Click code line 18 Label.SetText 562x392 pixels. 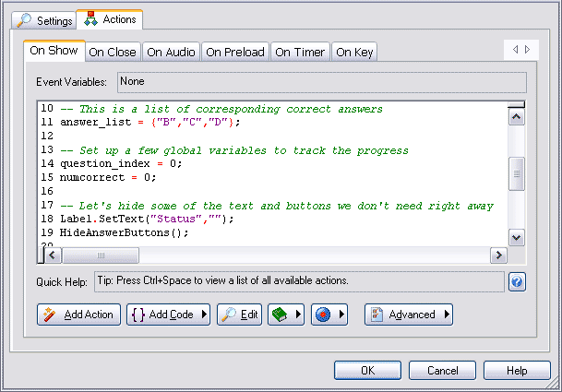[147, 219]
